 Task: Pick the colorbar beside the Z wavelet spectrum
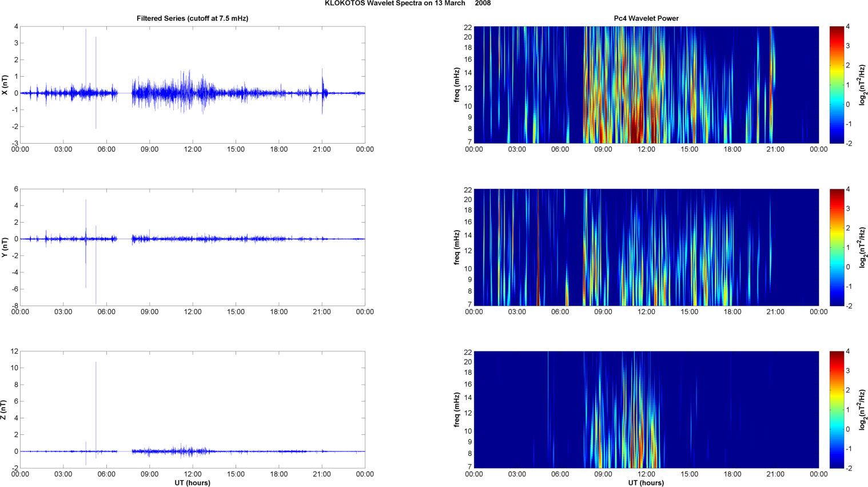pos(837,410)
